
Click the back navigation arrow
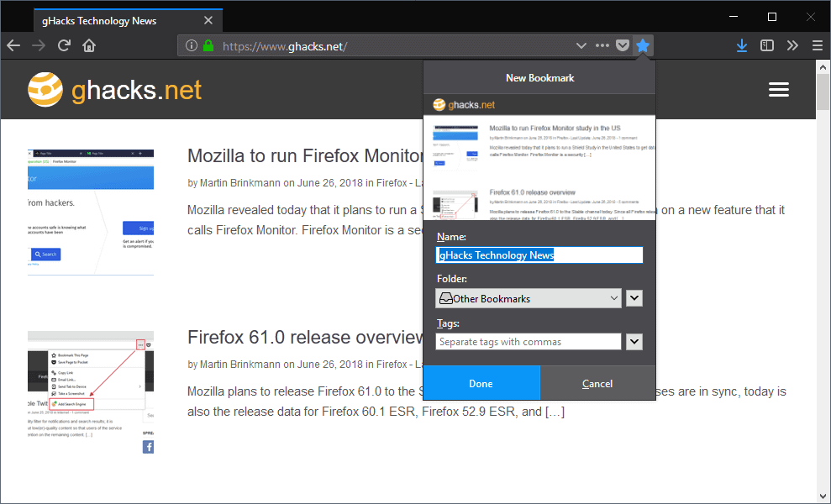click(x=13, y=45)
